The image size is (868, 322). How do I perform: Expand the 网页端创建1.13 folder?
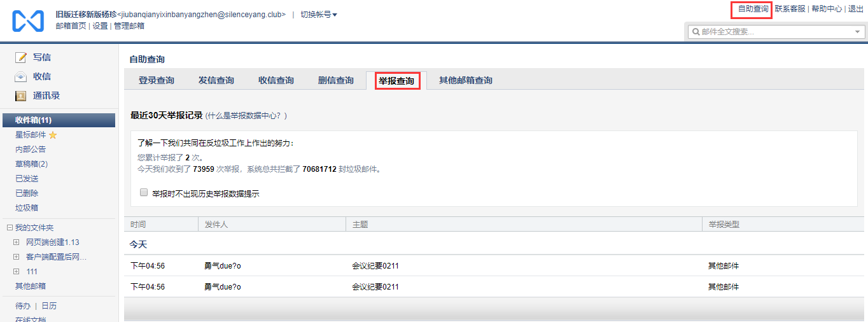17,242
